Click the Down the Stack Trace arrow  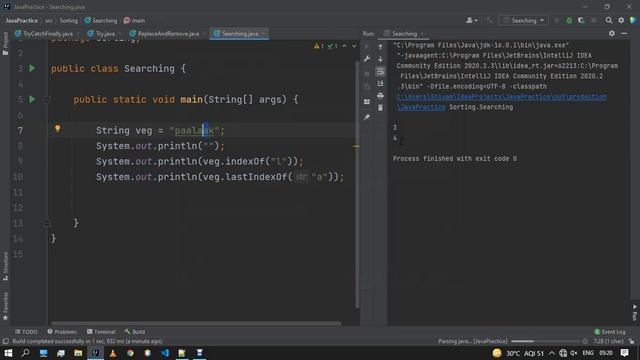tap(380, 59)
